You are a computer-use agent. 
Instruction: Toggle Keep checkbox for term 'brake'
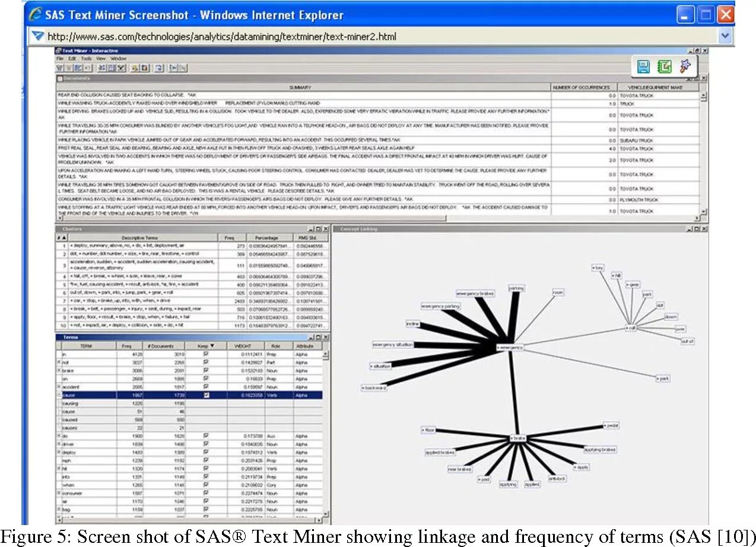[206, 370]
